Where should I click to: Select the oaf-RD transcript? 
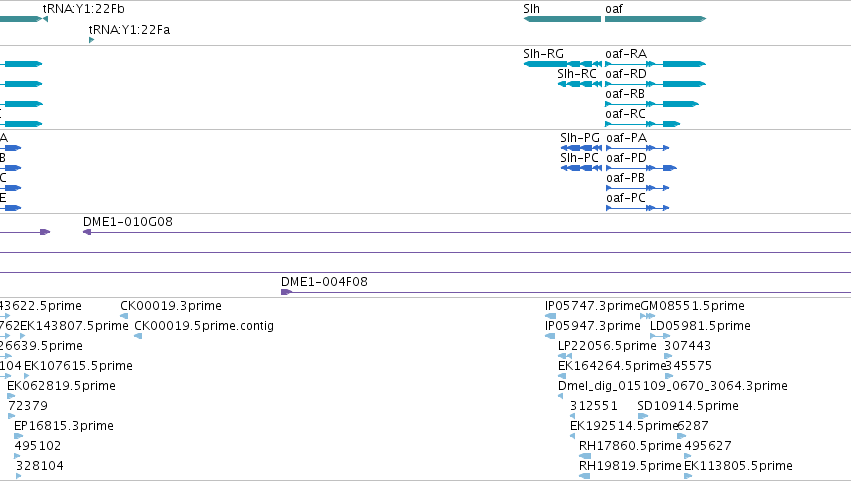click(x=656, y=84)
